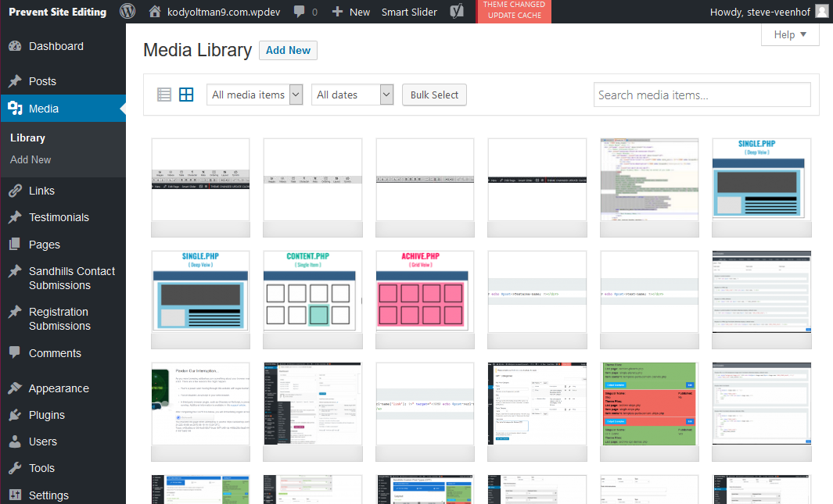This screenshot has width=833, height=504.
Task: Click the Posts pushpin icon
Action: pos(15,81)
